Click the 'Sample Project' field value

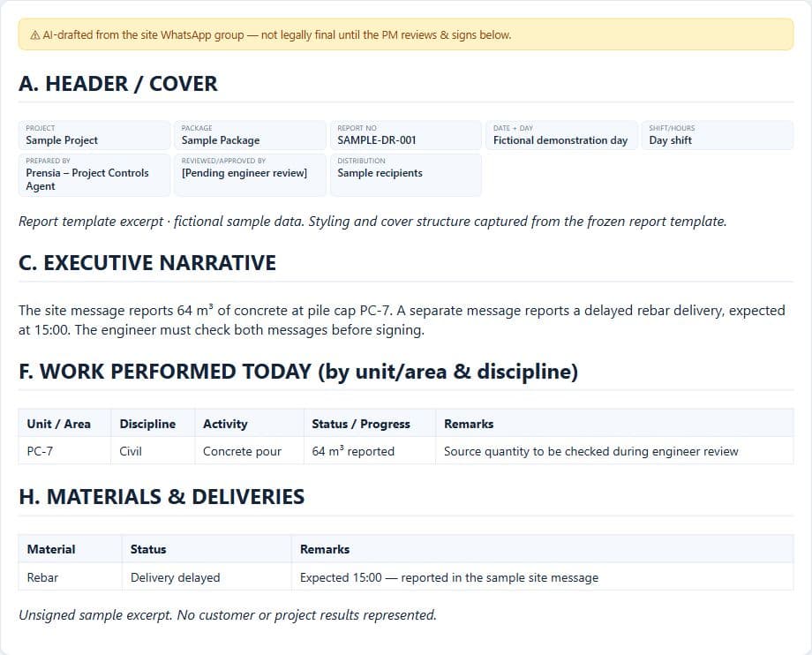click(62, 140)
